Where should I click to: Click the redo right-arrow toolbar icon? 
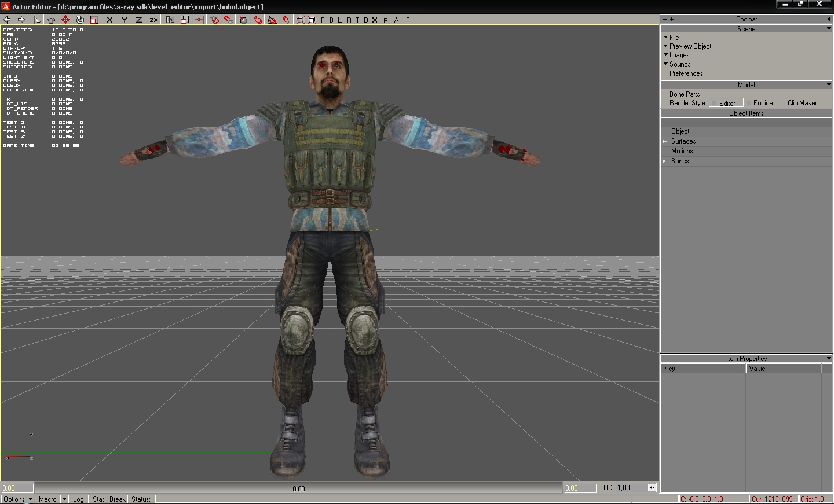21,20
